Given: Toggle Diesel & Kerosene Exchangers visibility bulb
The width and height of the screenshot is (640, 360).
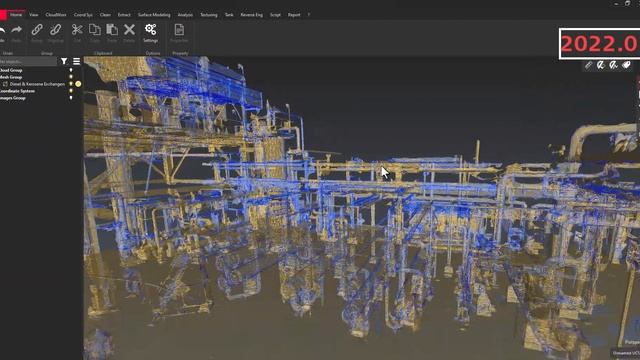Looking at the screenshot, I should [x=71, y=84].
